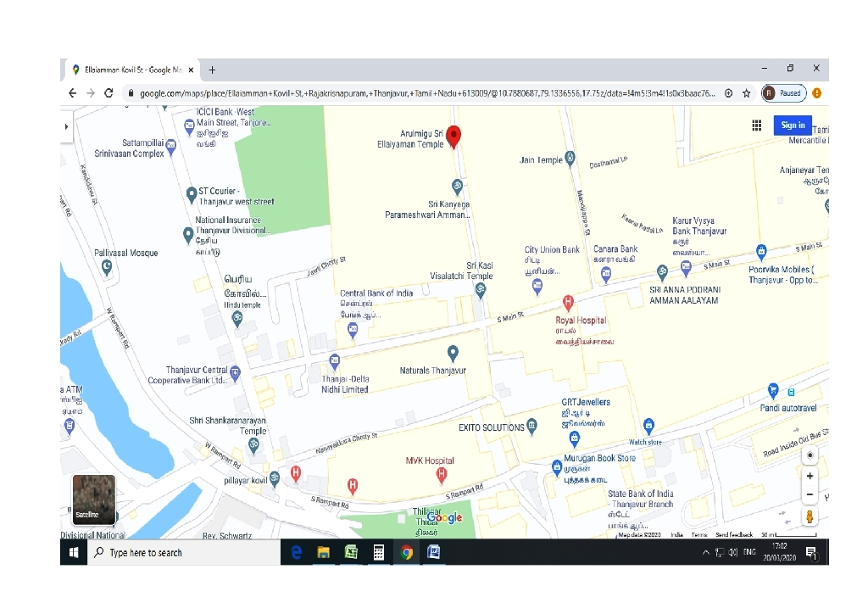Select the Royal Hospital marker
The width and height of the screenshot is (868, 614).
tap(568, 302)
